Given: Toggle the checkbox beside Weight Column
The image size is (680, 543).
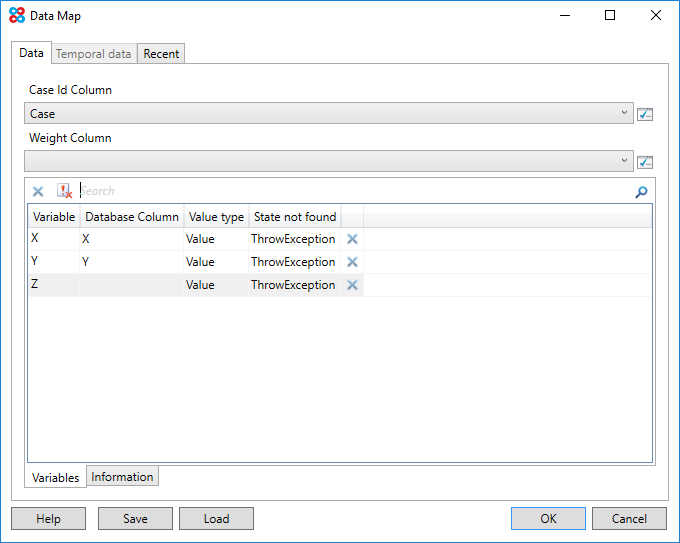Looking at the screenshot, I should (645, 162).
